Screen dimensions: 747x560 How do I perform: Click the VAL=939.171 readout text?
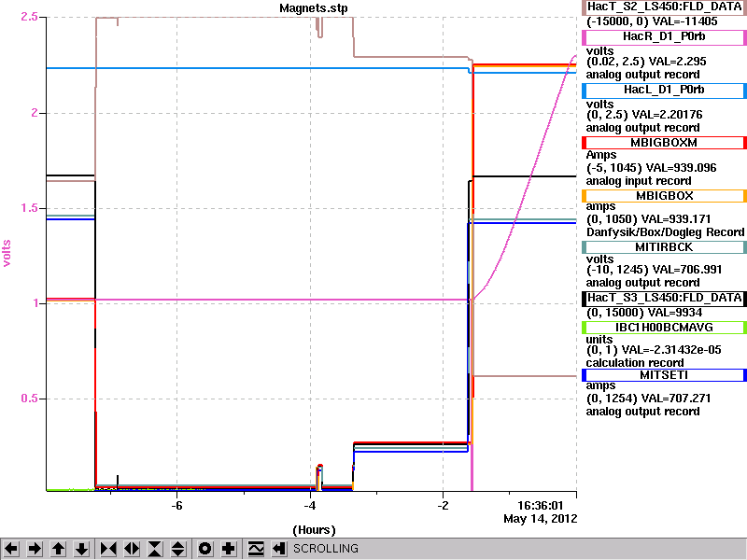point(676,219)
